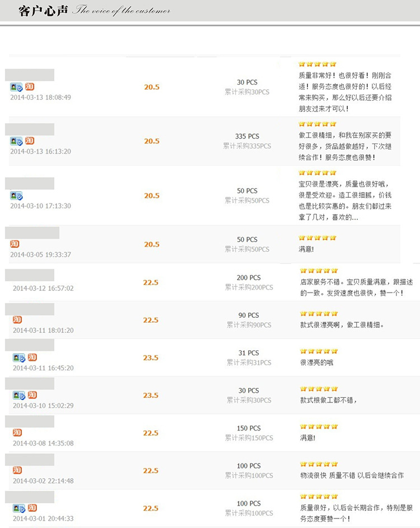Click the Taobao icon above 2014-03-10 15:02:29
Screen dimensions: 420x528
coord(32,395)
